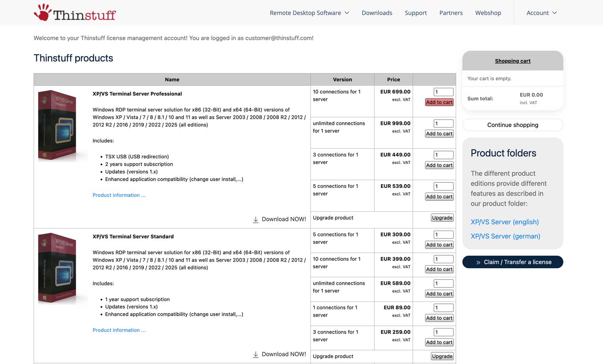Click quantity field for EUR 449.00 row
The image size is (603, 364).
pyautogui.click(x=443, y=155)
